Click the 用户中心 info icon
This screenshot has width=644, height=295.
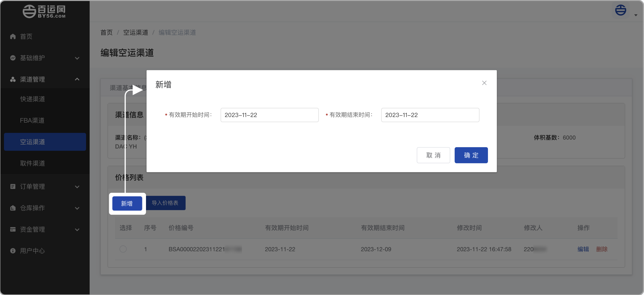click(13, 251)
